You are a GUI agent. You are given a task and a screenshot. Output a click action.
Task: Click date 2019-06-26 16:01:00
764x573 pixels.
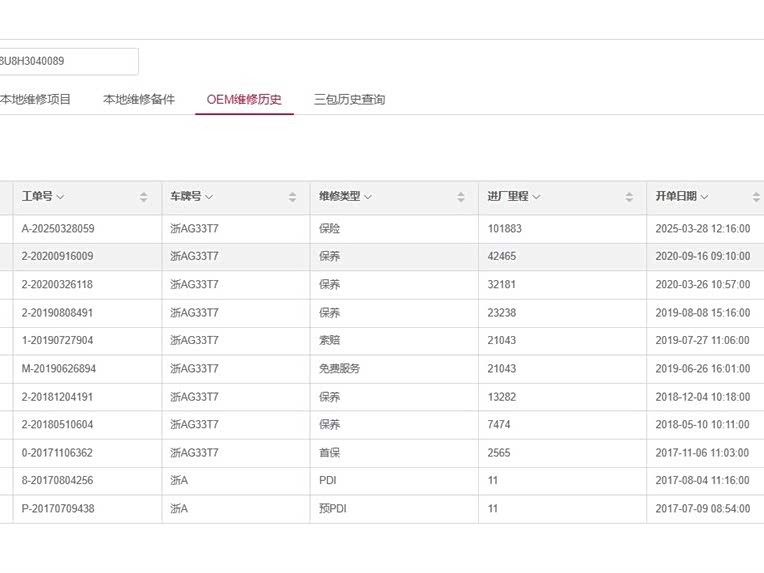pos(703,369)
